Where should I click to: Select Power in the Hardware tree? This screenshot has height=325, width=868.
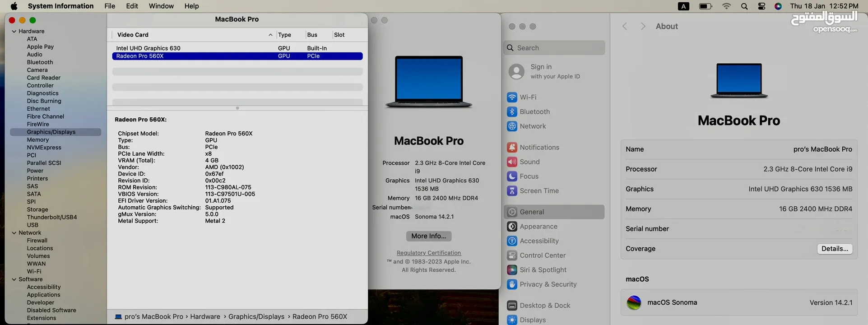pos(35,171)
